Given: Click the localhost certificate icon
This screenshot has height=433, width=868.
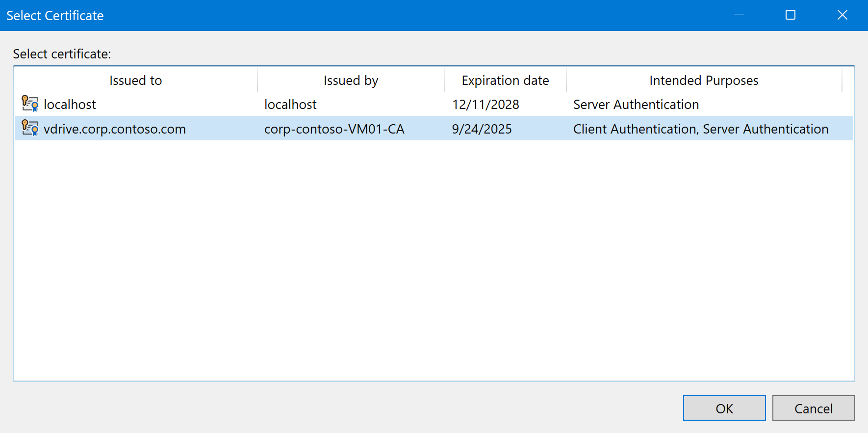Looking at the screenshot, I should point(30,104).
